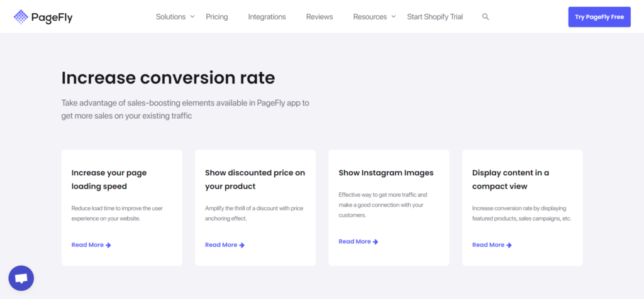
Task: Go to the Pricing page
Action: [217, 17]
